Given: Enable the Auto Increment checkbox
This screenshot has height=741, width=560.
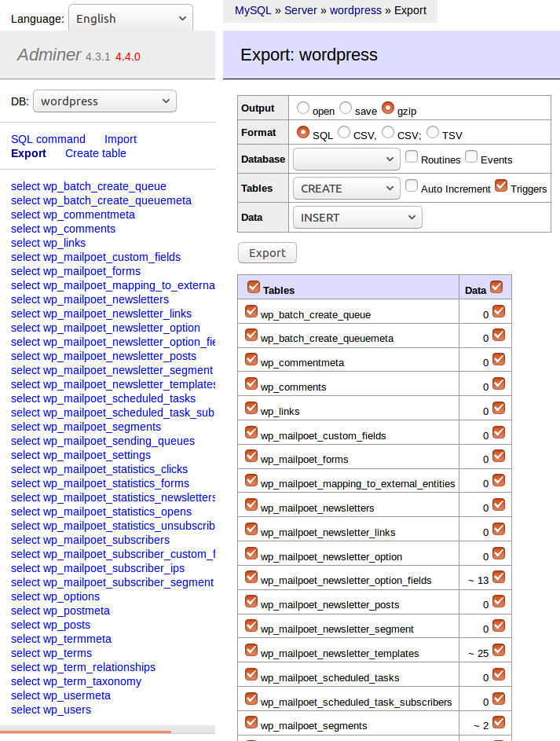Looking at the screenshot, I should [412, 185].
